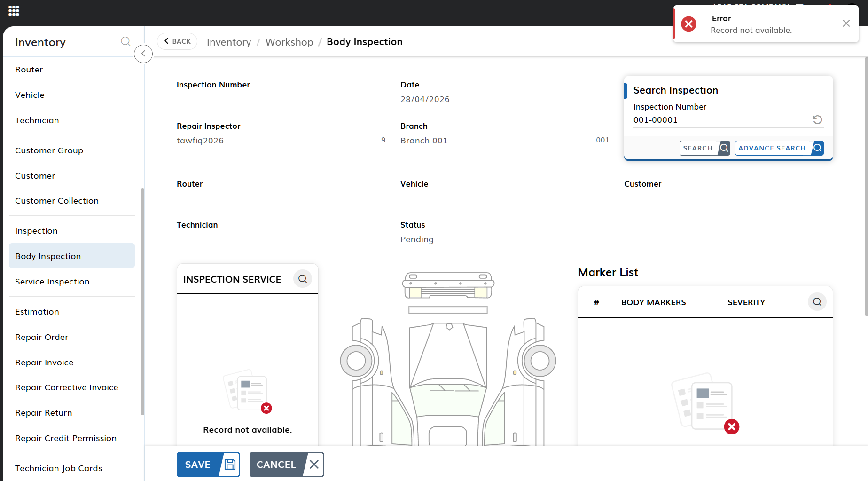Click the Severity column header

pos(746,302)
